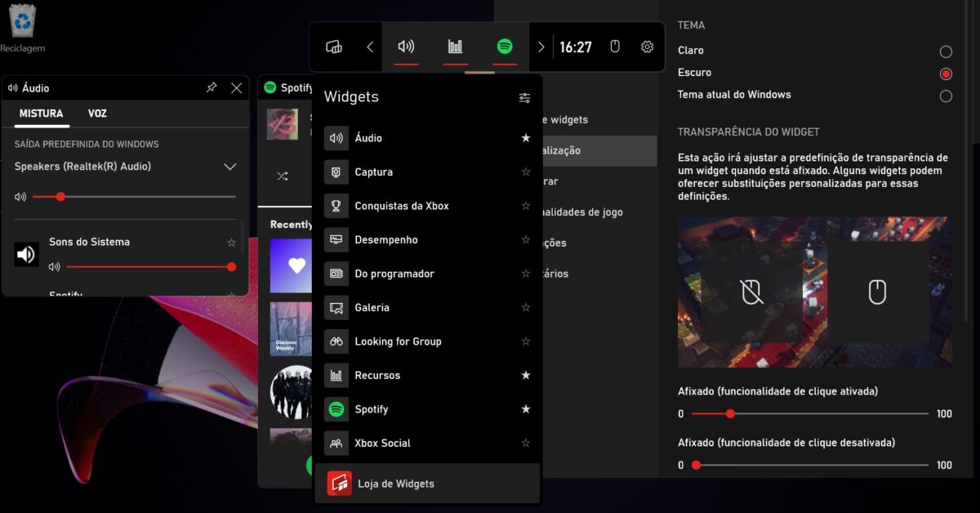Pin the Áudio widget
Viewport: 980px width, 513px height.
pyautogui.click(x=212, y=87)
